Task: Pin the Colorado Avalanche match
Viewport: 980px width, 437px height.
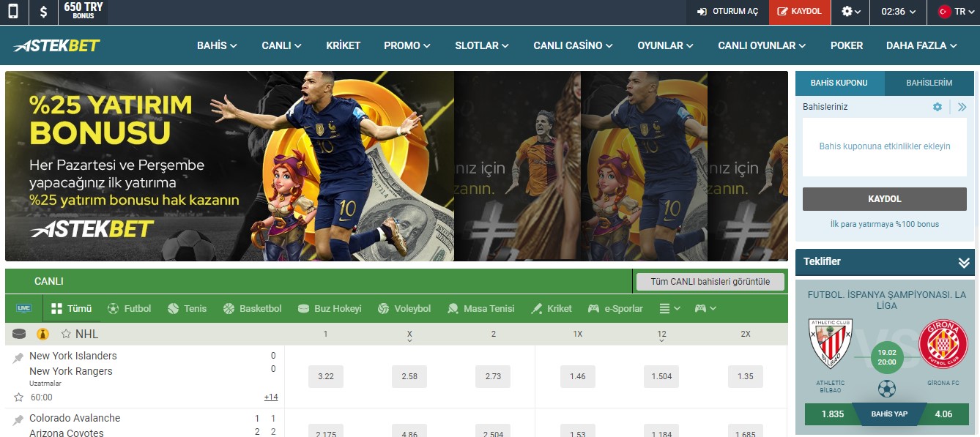Action: [18, 420]
